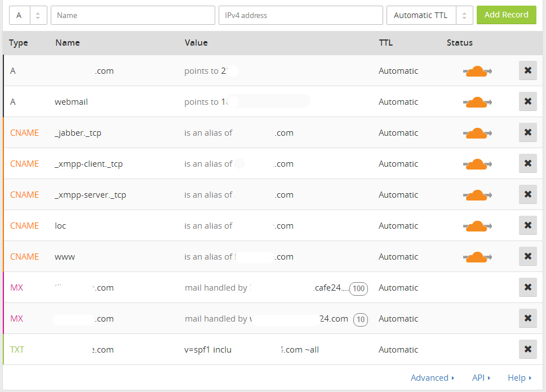This screenshot has height=392, width=546.
Task: Delete the loc CNAME record
Action: pyautogui.click(x=527, y=225)
